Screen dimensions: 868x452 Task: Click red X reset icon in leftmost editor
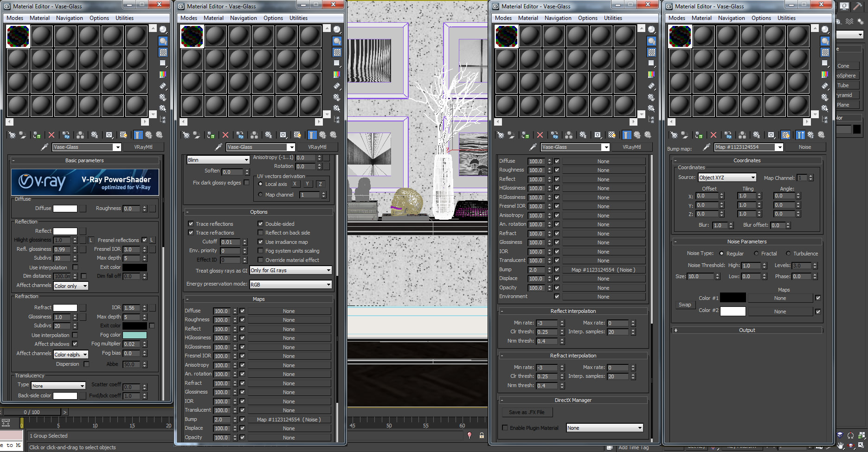51,135
